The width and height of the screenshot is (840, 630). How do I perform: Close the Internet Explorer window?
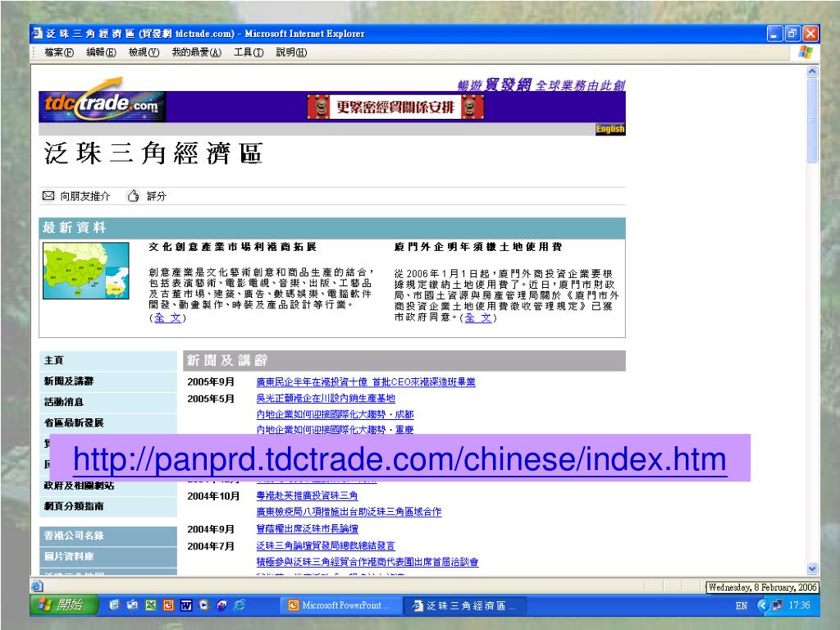click(810, 34)
